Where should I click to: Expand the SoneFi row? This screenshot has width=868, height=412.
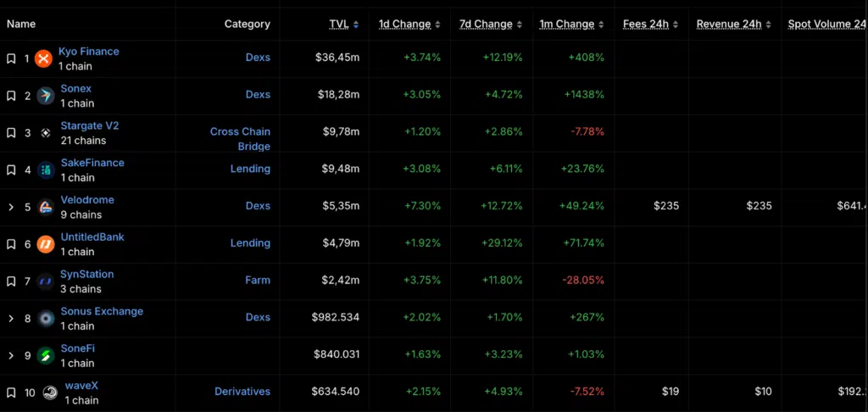tap(11, 355)
